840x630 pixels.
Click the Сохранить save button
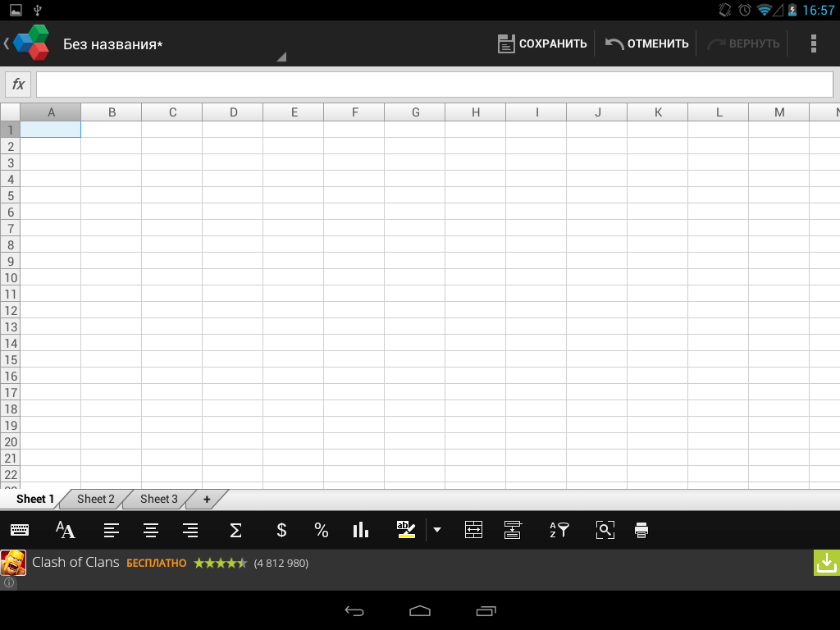pyautogui.click(x=543, y=43)
